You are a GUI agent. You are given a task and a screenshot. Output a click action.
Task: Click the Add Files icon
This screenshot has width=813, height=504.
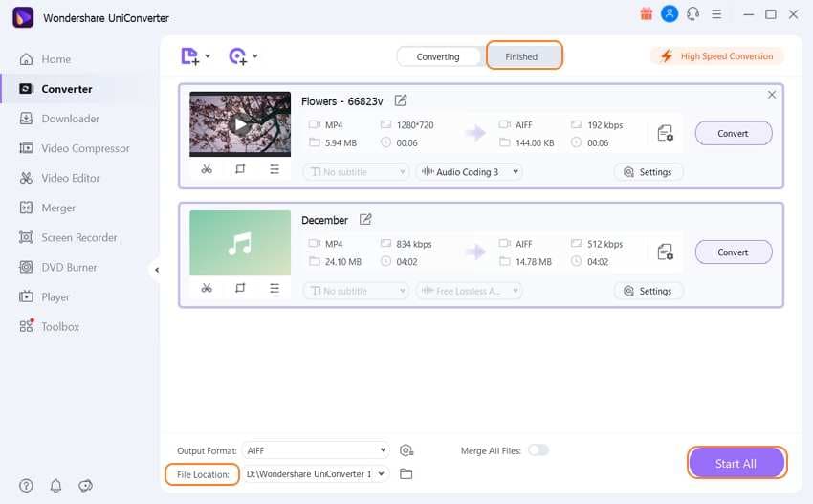[x=189, y=56]
